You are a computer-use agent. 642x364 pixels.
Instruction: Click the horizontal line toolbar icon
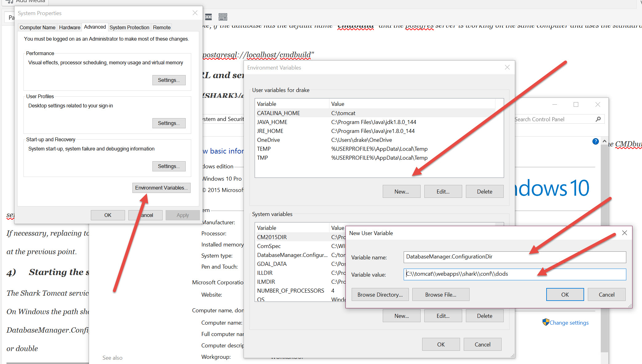[208, 17]
